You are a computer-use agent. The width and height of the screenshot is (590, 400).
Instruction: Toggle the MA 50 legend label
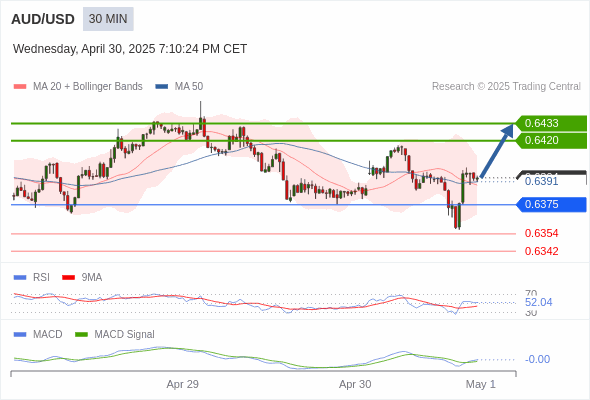tap(189, 87)
